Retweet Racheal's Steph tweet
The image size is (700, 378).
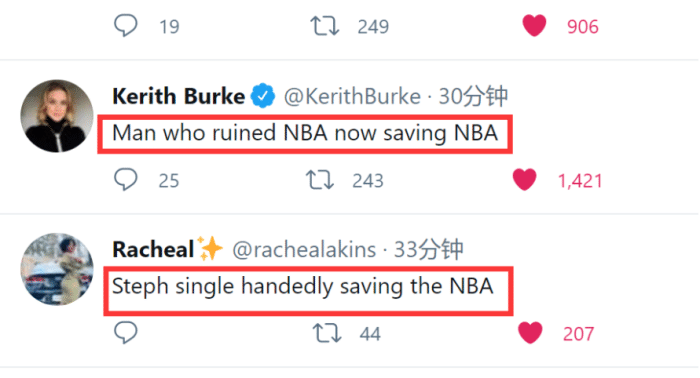[x=327, y=333]
